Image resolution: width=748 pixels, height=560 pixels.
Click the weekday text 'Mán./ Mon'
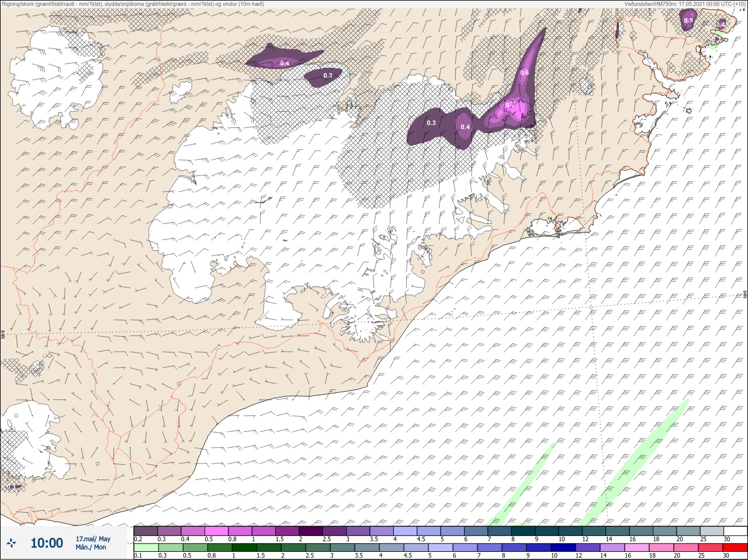pos(91,547)
